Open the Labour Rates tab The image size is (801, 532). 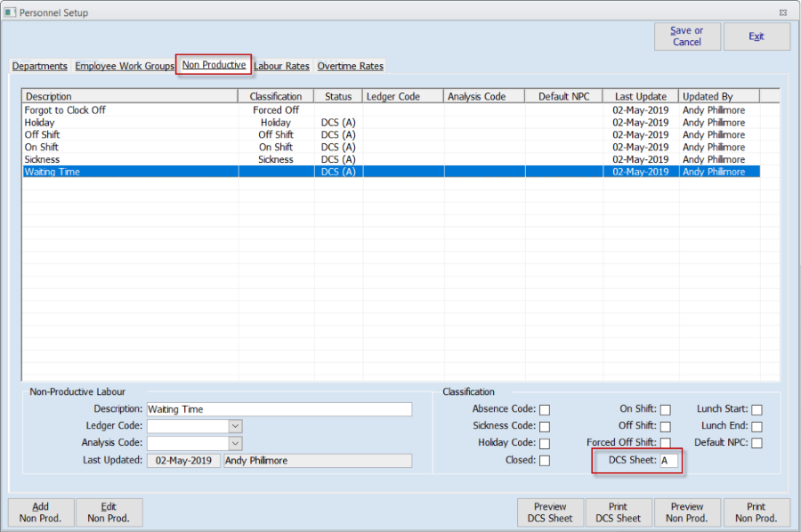click(282, 67)
